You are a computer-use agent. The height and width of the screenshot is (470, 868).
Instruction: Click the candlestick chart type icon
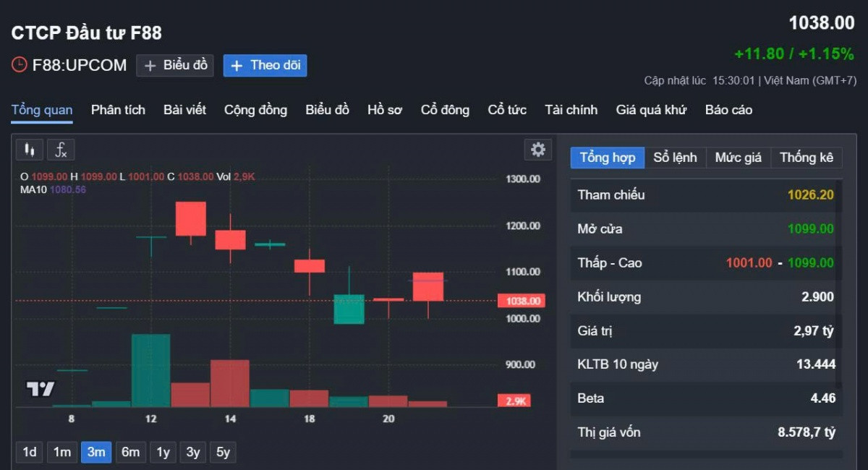pos(29,150)
